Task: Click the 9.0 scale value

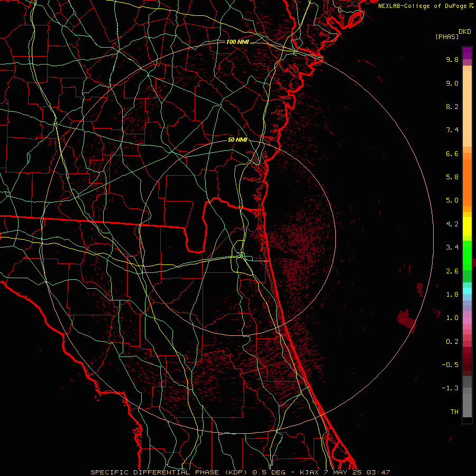Action: coord(452,83)
